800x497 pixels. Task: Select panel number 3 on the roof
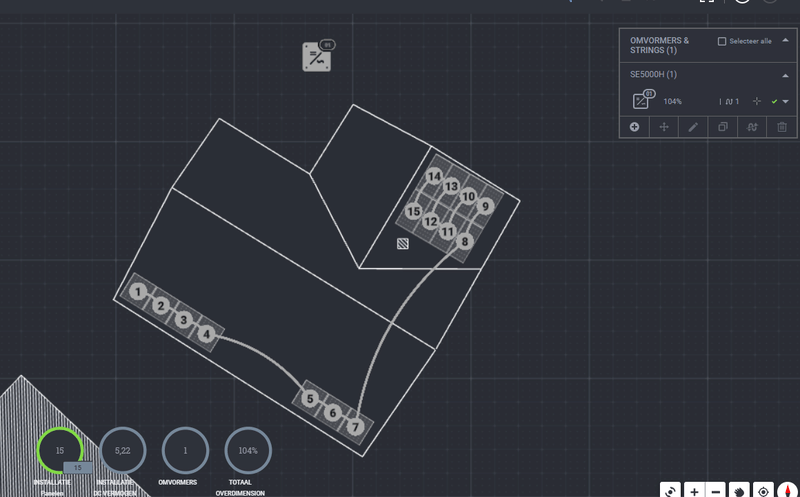pos(183,320)
